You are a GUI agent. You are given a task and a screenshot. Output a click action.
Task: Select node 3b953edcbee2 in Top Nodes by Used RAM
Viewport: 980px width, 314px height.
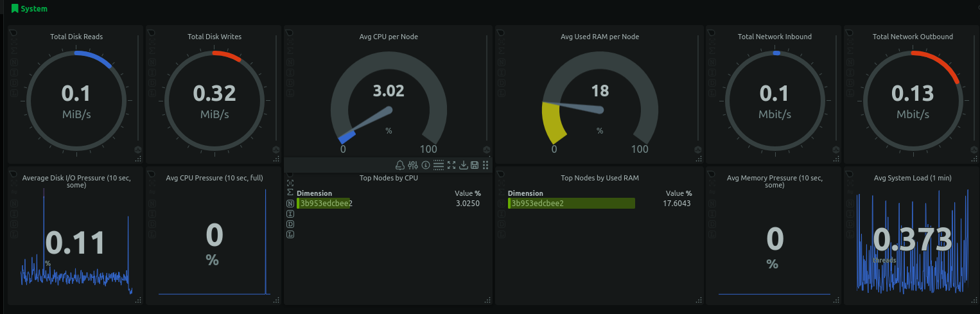(x=538, y=204)
